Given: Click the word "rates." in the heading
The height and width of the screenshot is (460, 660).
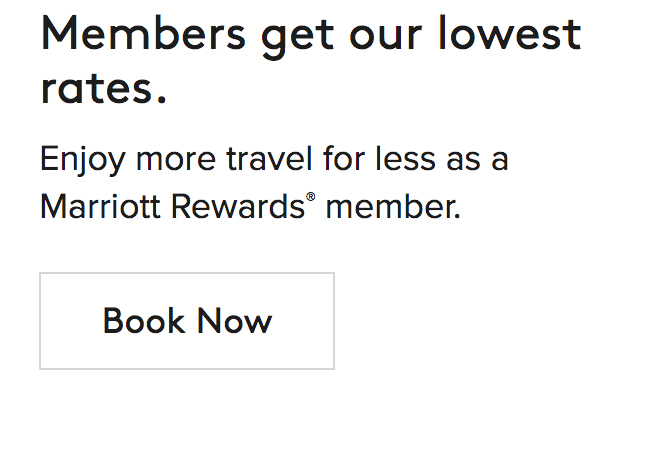Looking at the screenshot, I should pyautogui.click(x=103, y=89).
